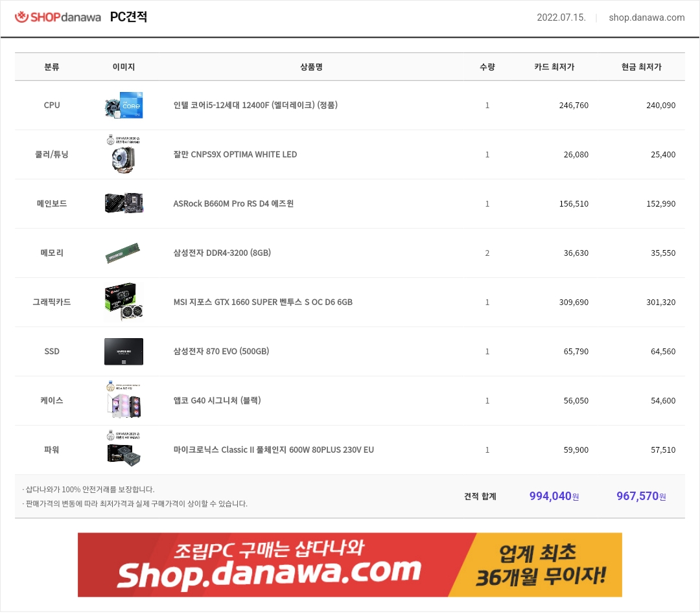The image size is (700, 616).
Task: Open the Intel Core i5 CPU product image
Action: click(124, 106)
